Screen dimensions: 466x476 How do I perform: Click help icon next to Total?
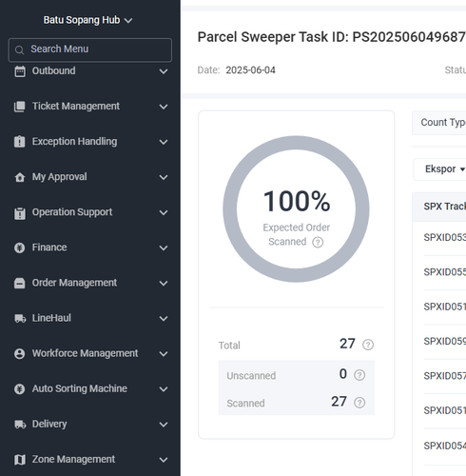368,345
